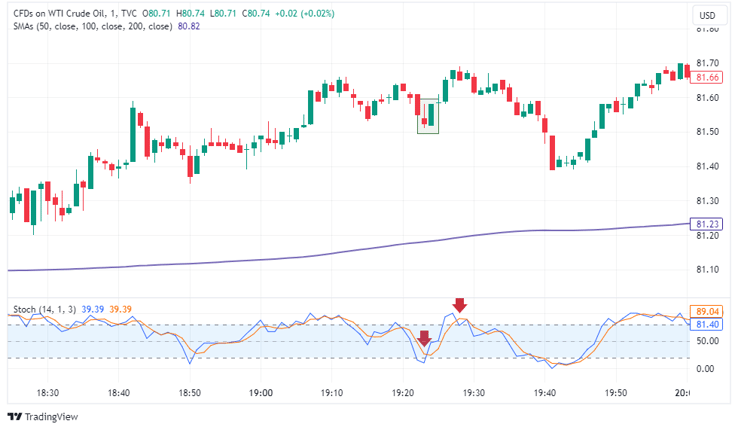Click the 81.66 current price label
The height and width of the screenshot is (430, 738).
click(706, 78)
